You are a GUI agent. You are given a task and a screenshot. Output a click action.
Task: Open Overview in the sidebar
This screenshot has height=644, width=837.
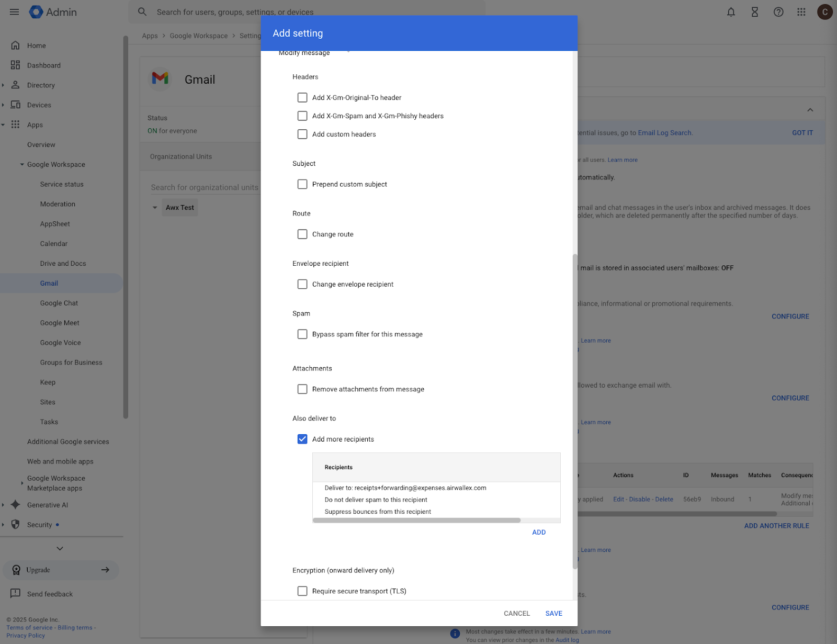[x=41, y=144]
